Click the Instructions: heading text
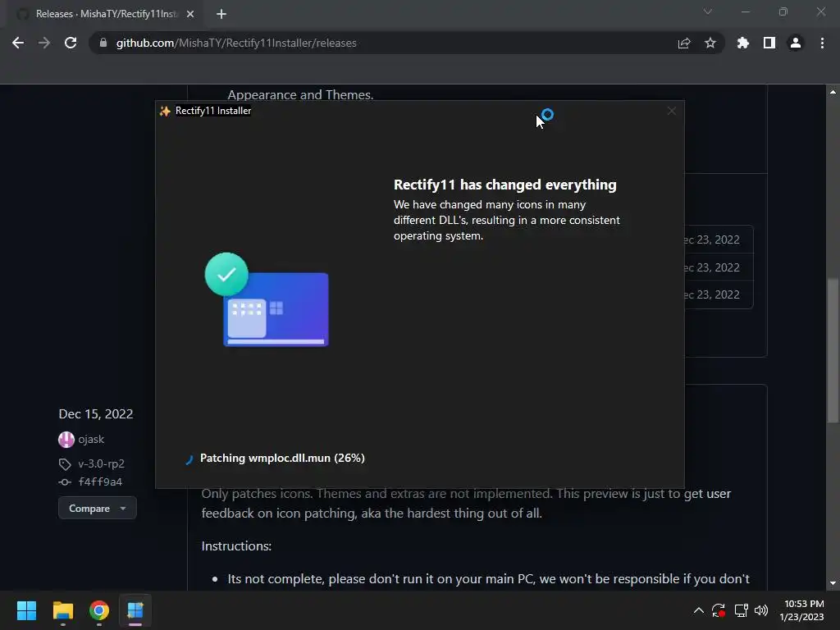This screenshot has height=630, width=840. [x=236, y=546]
